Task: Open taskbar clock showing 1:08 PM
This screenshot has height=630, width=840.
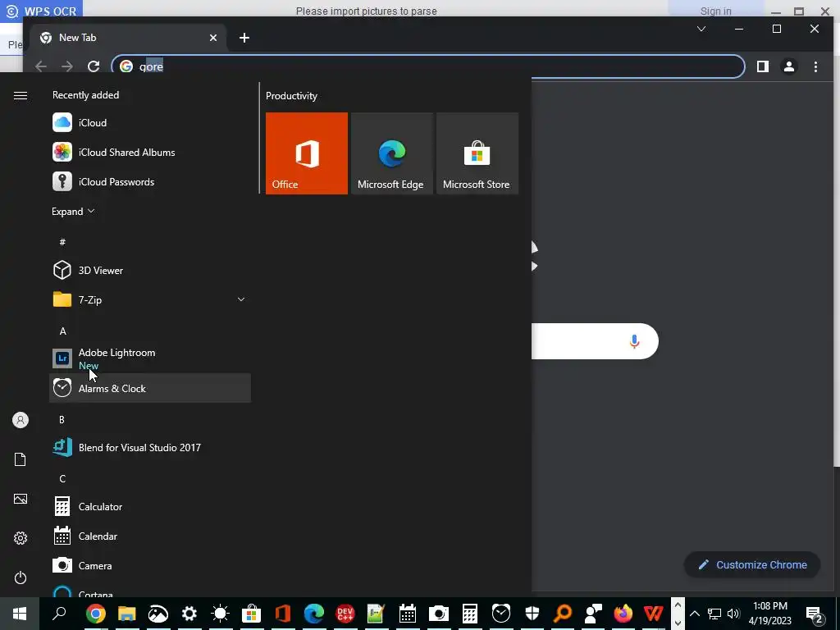Action: [x=769, y=614]
